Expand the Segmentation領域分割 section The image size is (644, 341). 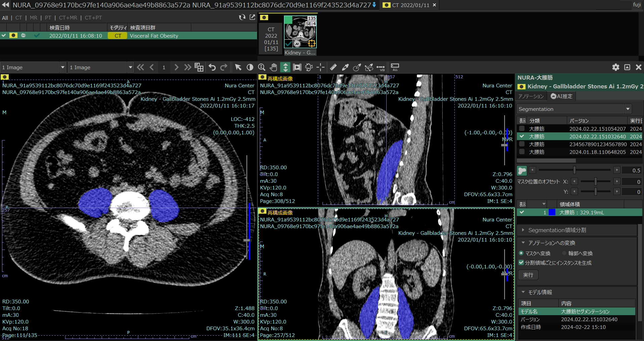click(x=557, y=230)
